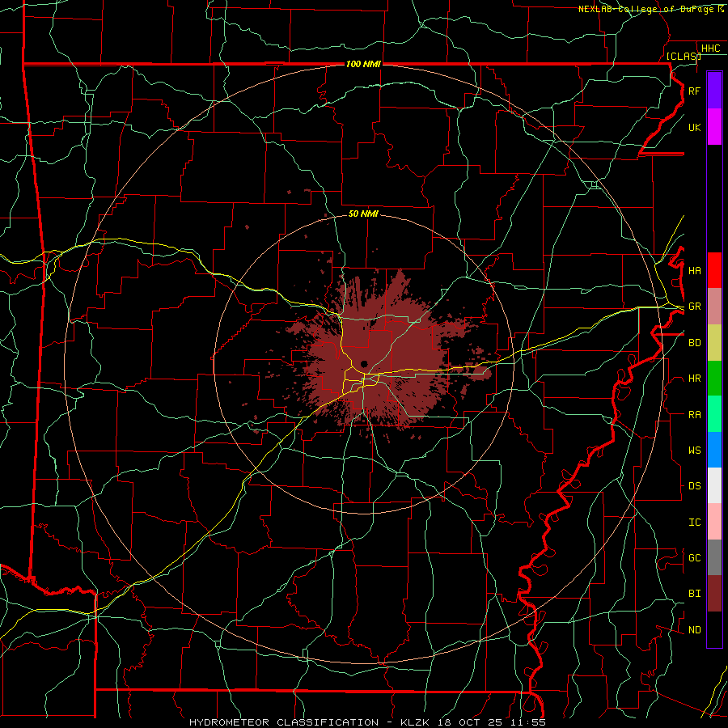The image size is (728, 728).
Task: Click the RF purple legend swatch
Action: point(714,91)
